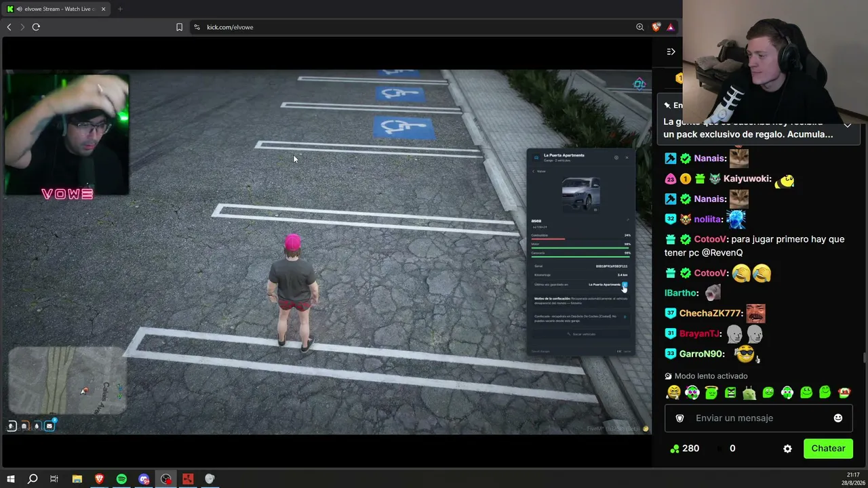
Task: Click the blue icon beside La Puerta Apartments
Action: 625,285
